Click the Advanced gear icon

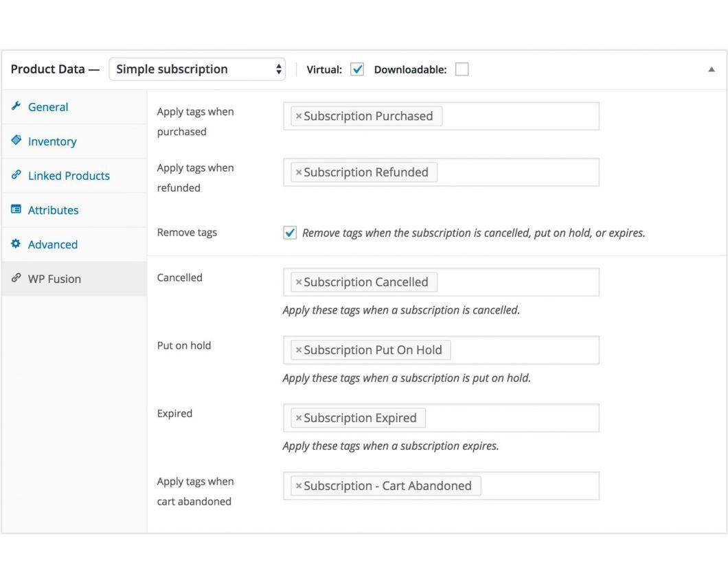pos(16,244)
